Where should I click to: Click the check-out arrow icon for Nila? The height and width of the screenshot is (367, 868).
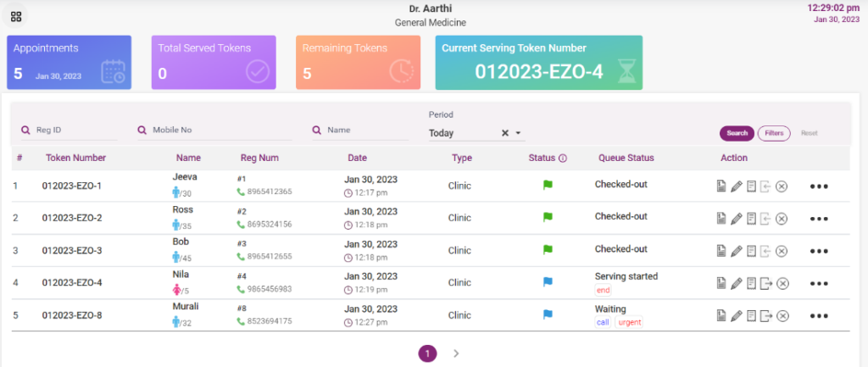pos(766,283)
